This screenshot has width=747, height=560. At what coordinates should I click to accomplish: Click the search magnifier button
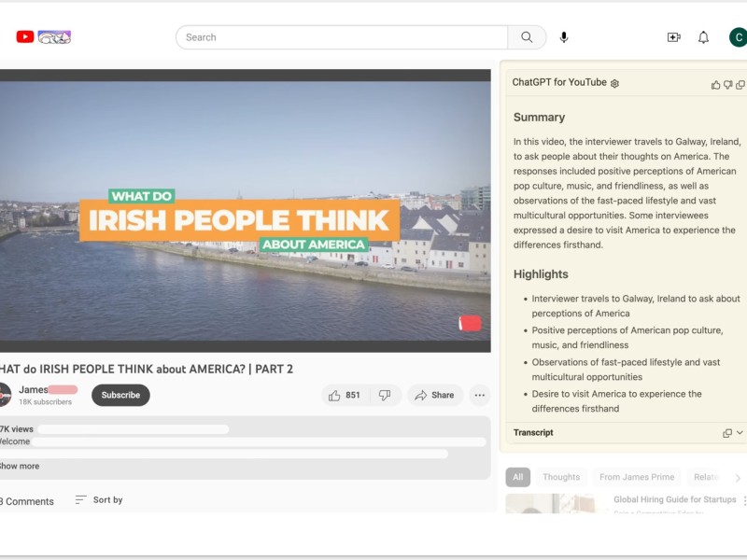[527, 37]
